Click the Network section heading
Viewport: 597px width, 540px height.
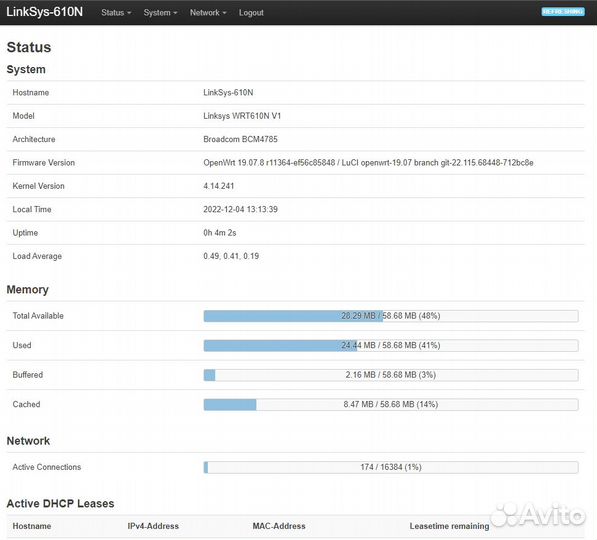pos(28,441)
